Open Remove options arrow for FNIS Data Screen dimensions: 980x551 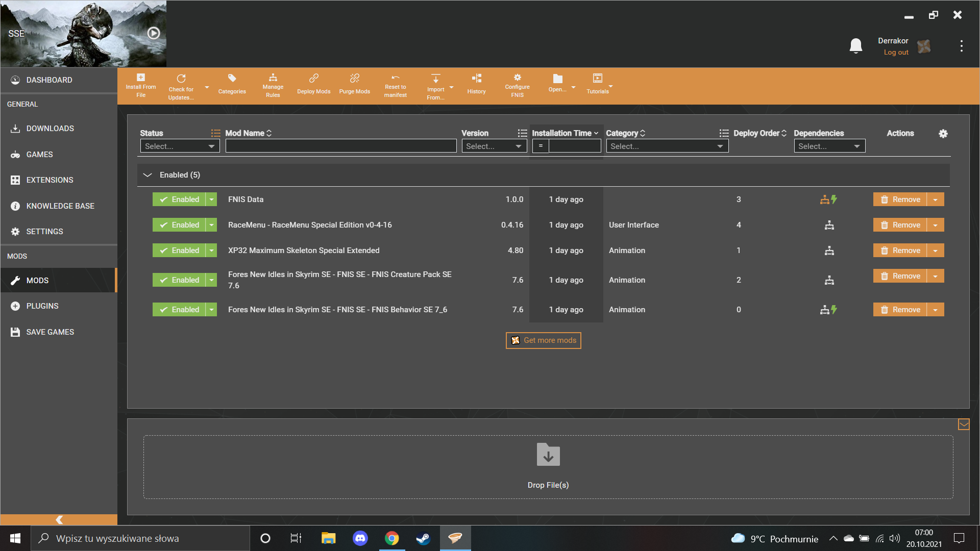(x=936, y=199)
